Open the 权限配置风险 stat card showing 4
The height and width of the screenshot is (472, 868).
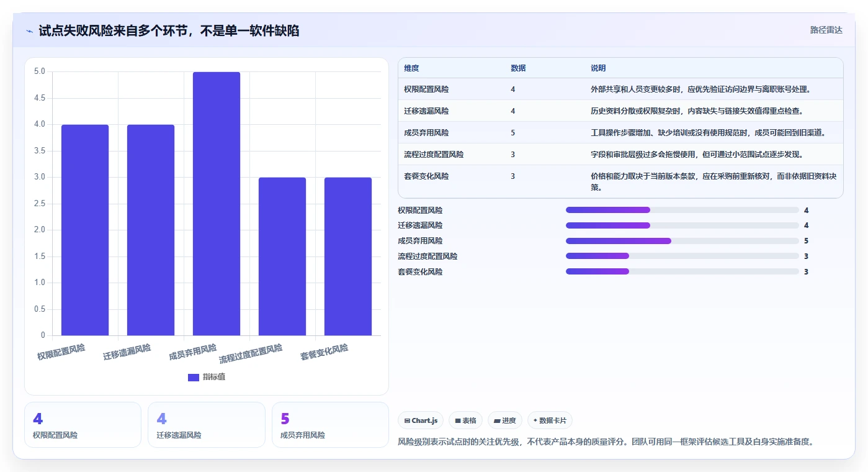[x=83, y=425]
